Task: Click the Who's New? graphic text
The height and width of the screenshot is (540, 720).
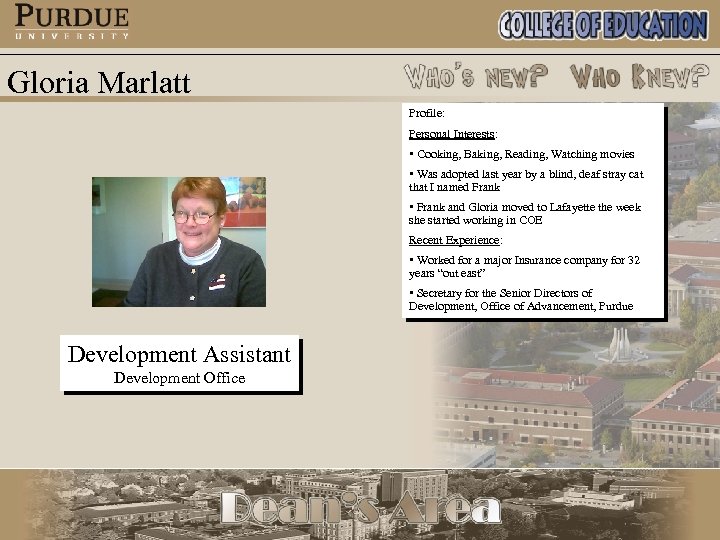Action: [476, 76]
